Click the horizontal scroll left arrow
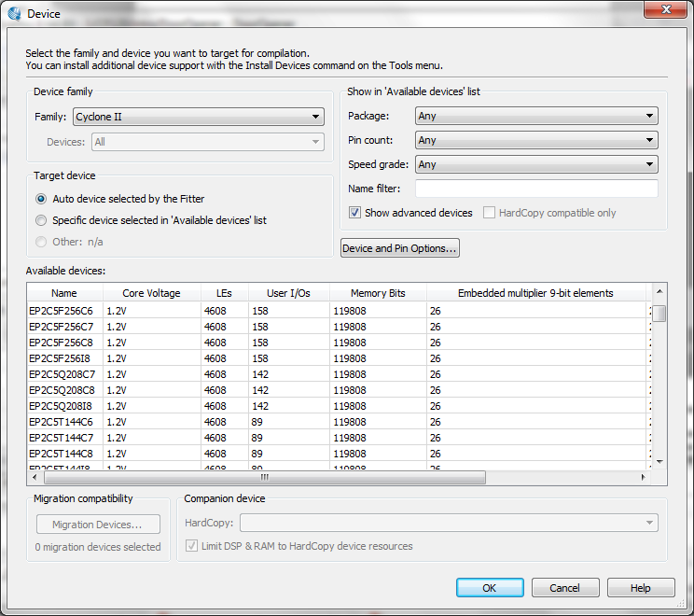 coord(35,477)
